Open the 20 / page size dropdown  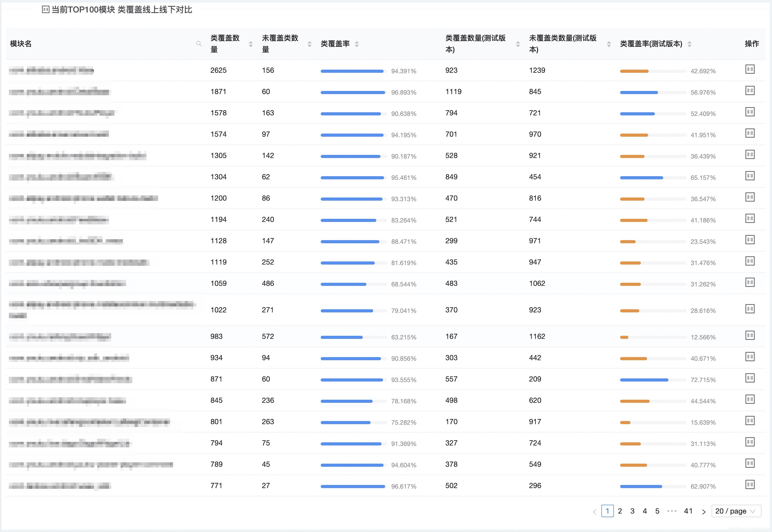736,511
